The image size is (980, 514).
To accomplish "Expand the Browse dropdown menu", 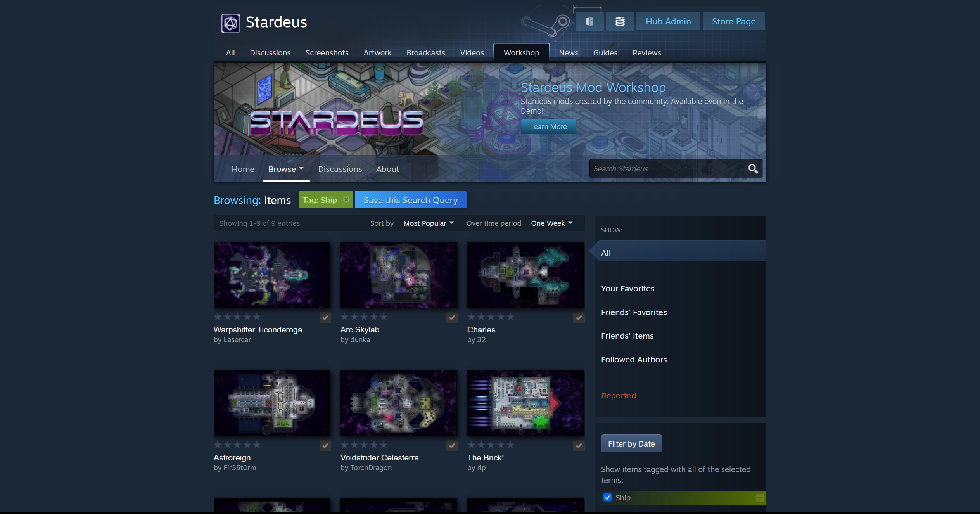I will point(286,169).
